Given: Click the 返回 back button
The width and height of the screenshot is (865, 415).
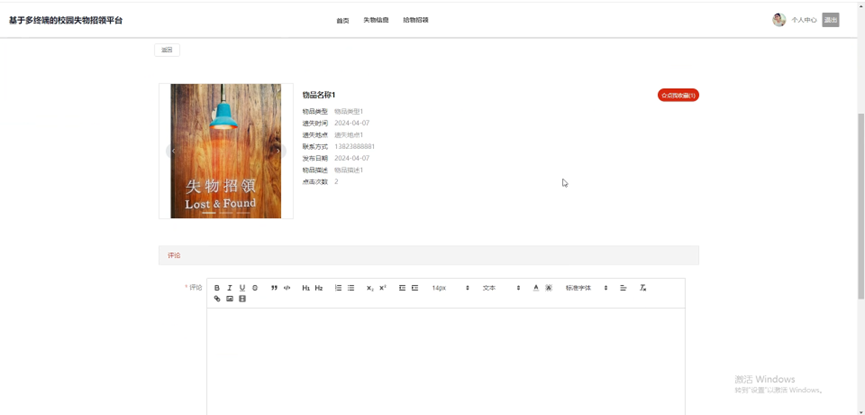Looking at the screenshot, I should coord(167,50).
